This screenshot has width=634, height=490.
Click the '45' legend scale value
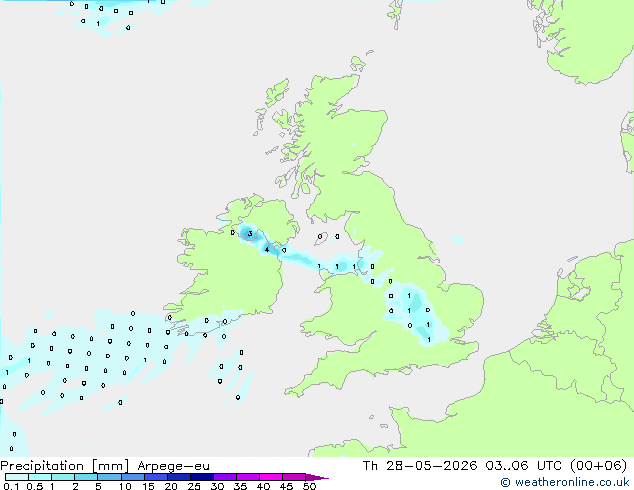(286, 486)
